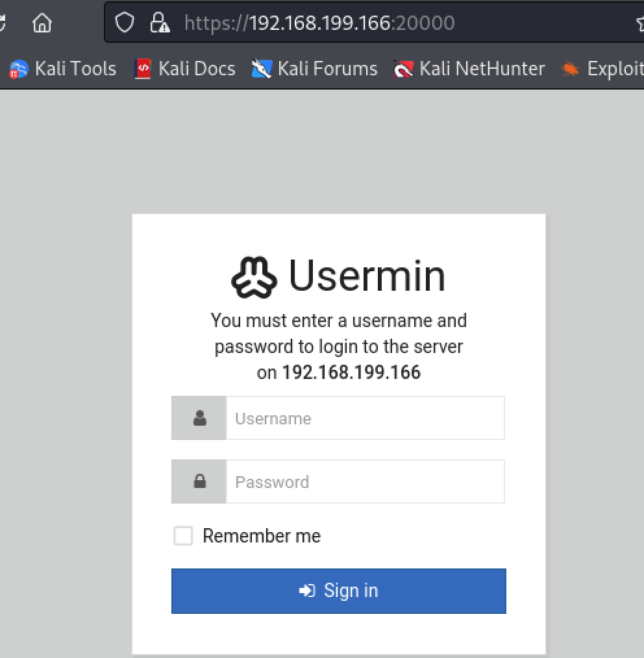The height and width of the screenshot is (658, 644).
Task: Open the Kali Tools bookmark
Action: coord(63,69)
